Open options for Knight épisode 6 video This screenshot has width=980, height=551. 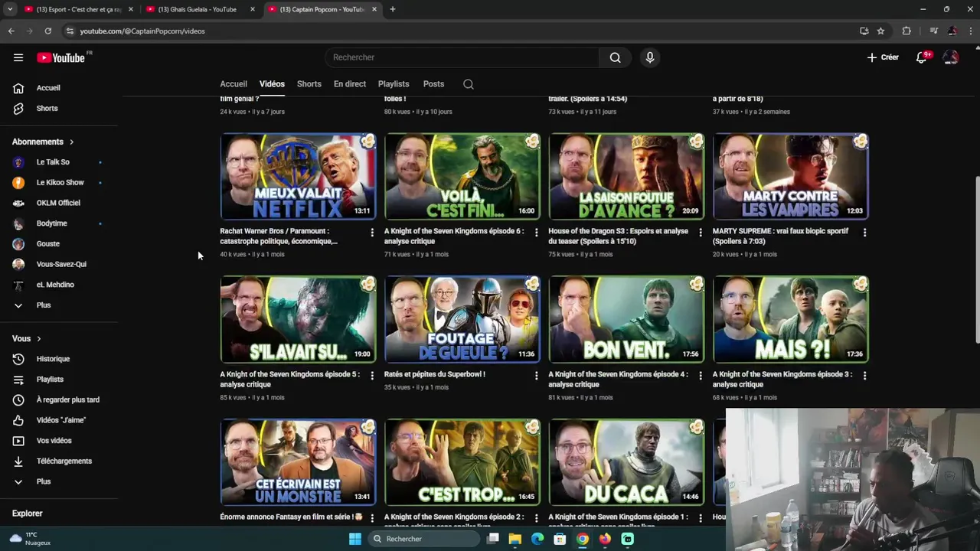pos(536,232)
